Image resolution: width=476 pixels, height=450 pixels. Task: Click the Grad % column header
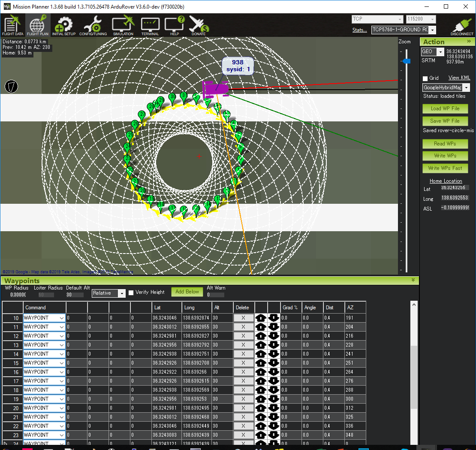tap(291, 308)
